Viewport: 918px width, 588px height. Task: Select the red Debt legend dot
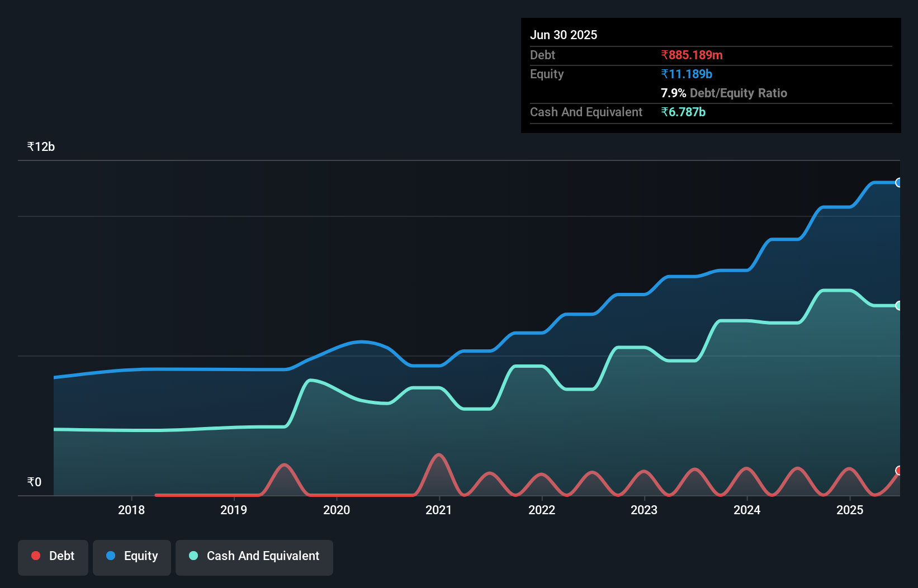click(x=35, y=556)
